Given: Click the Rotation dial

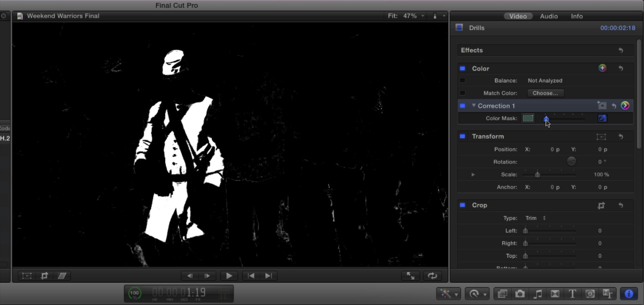Looking at the screenshot, I should click(571, 161).
